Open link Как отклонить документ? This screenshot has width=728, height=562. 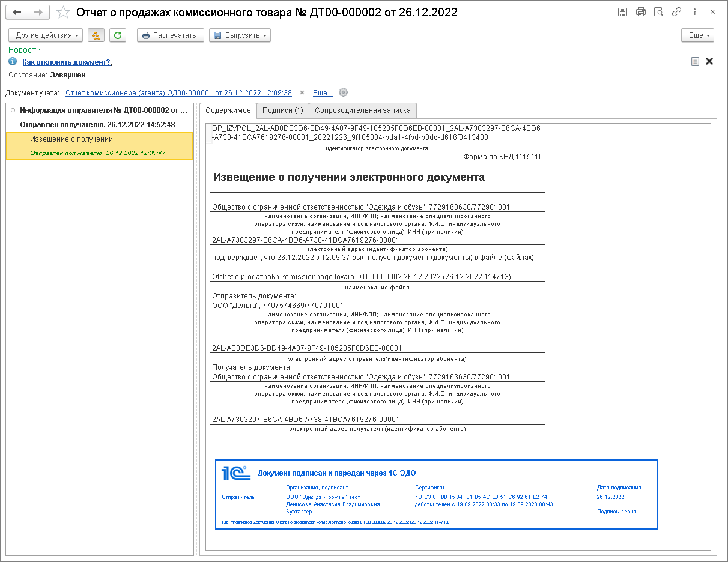tap(67, 62)
